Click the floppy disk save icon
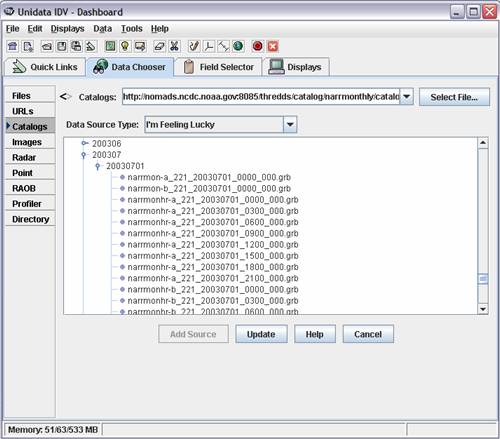This screenshot has height=439, width=500. (x=62, y=46)
